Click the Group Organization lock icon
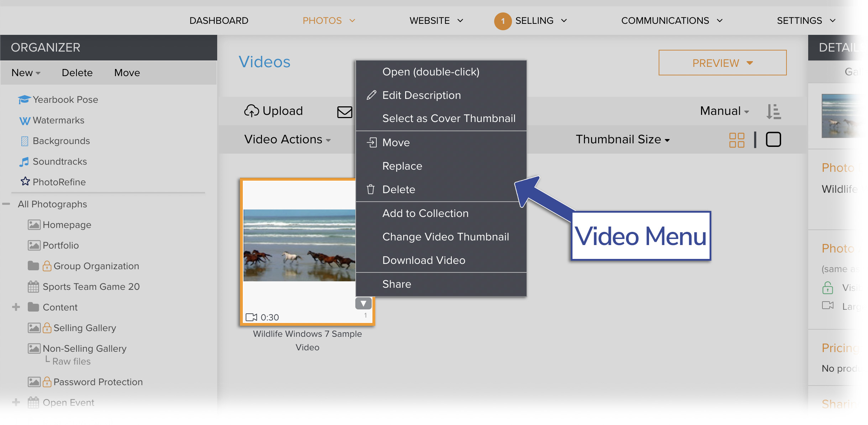The width and height of the screenshot is (868, 425). 47,266
